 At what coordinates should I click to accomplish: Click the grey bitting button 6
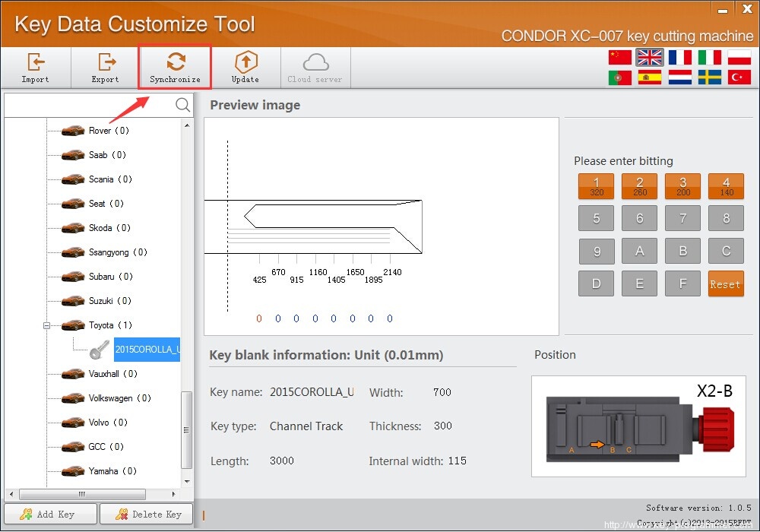click(639, 218)
